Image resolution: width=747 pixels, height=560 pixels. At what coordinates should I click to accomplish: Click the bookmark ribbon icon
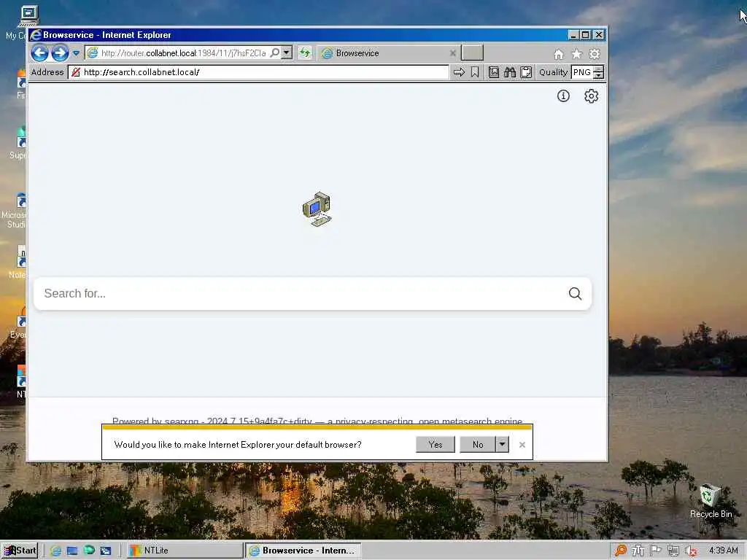[474, 72]
